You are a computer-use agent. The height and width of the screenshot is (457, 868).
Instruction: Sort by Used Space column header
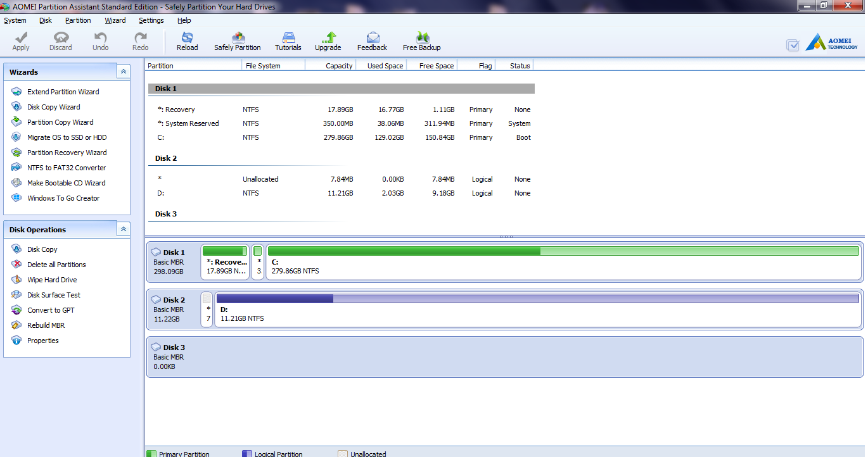381,66
